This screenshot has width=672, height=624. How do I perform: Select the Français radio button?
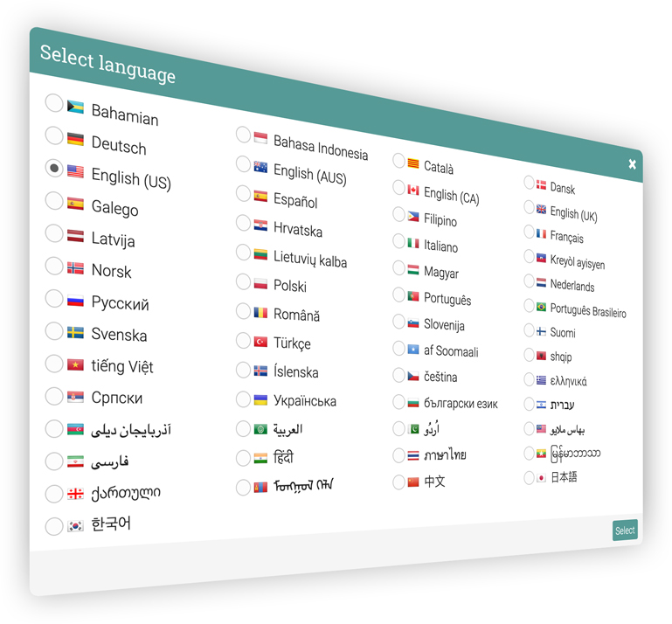click(530, 232)
